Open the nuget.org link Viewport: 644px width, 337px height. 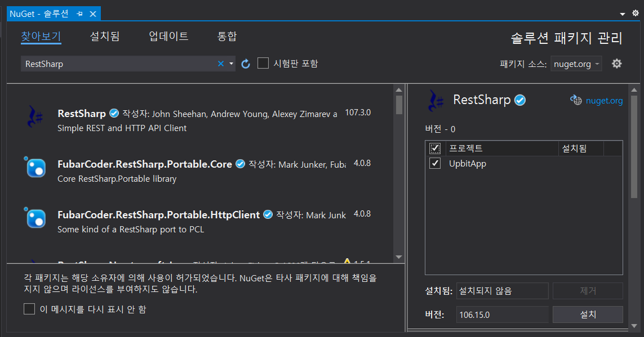coord(604,101)
